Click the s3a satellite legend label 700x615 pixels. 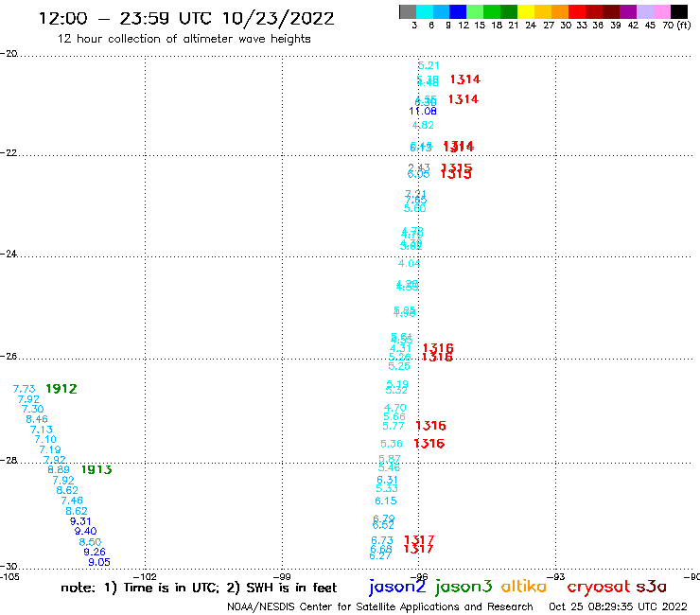652,587
